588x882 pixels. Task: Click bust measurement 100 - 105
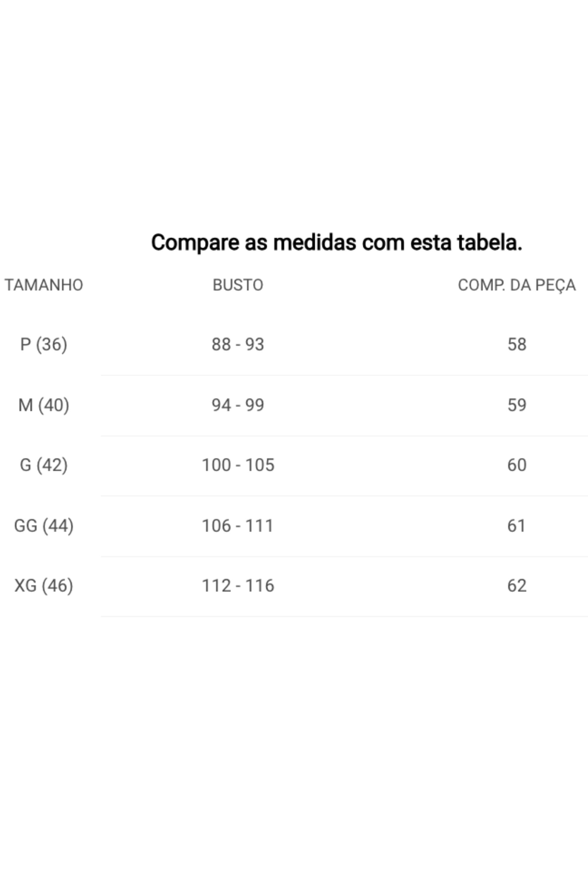click(x=238, y=465)
